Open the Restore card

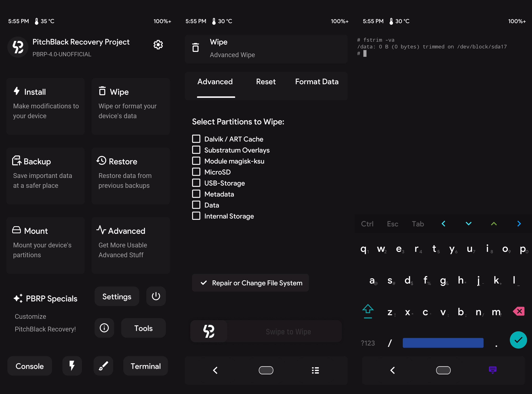[x=131, y=176]
